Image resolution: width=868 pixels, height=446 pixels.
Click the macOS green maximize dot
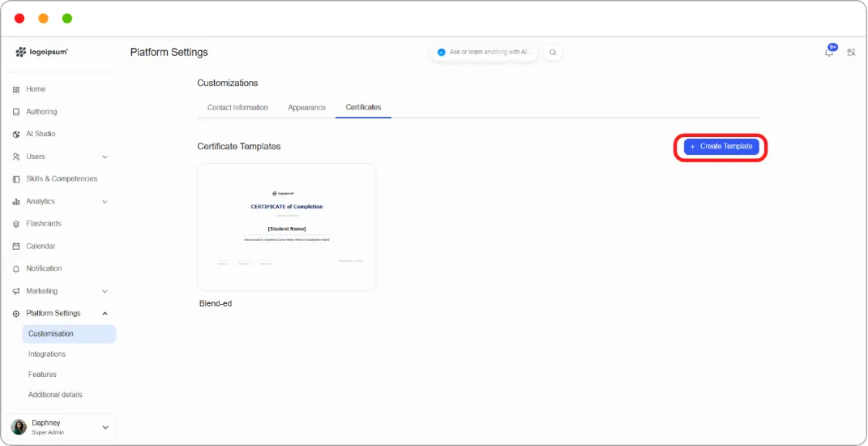[67, 19]
